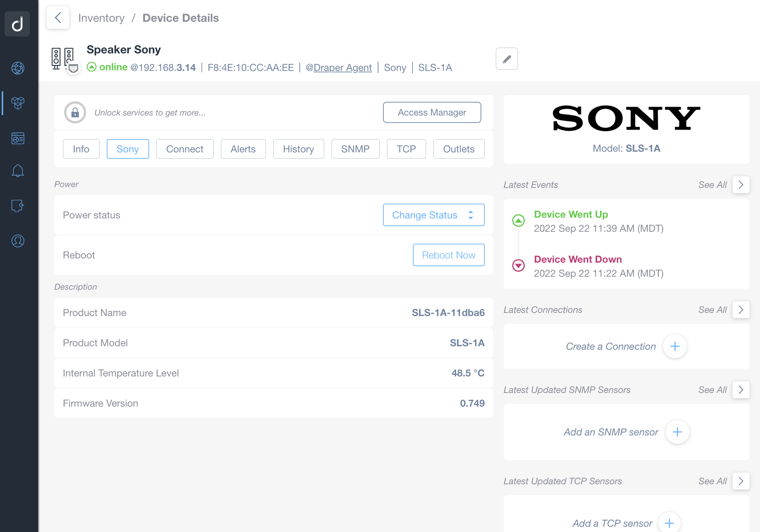The width and height of the screenshot is (760, 532).
Task: Expand Latest Events with the chevron
Action: (x=741, y=185)
